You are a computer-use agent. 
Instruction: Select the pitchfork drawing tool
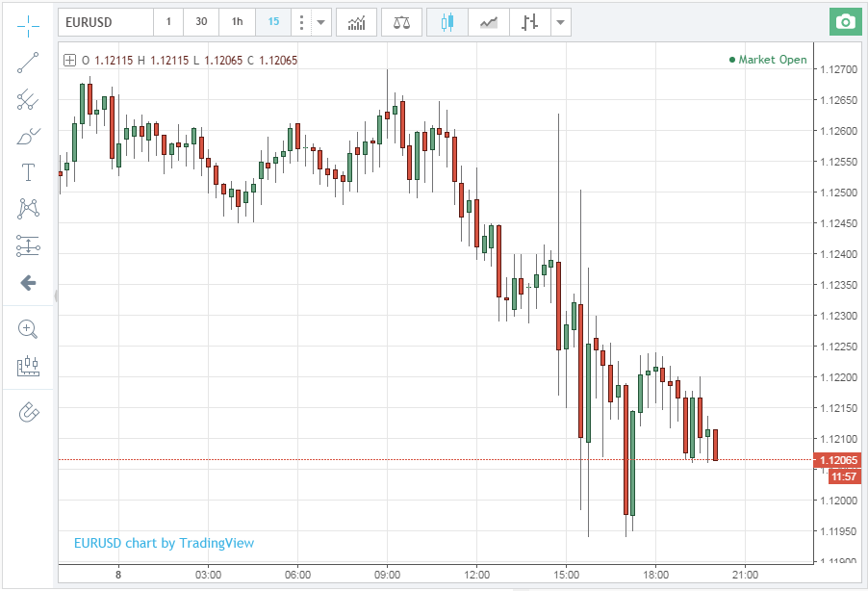point(28,100)
